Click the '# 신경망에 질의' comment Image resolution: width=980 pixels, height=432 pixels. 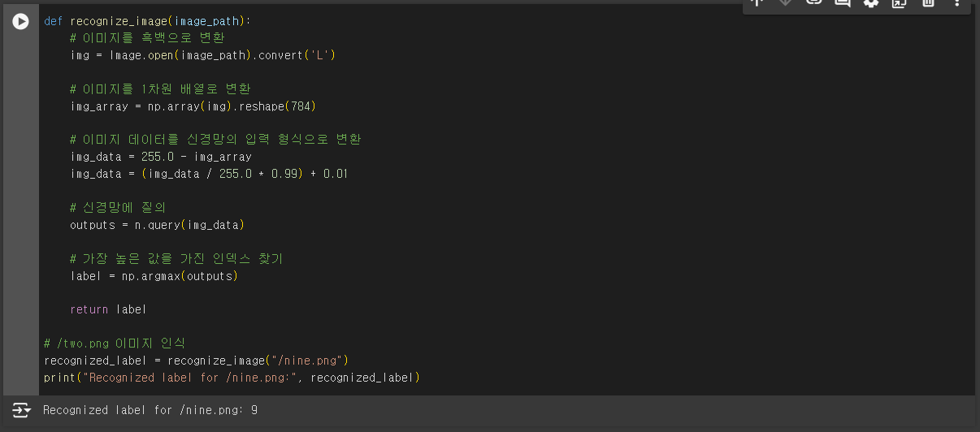point(118,208)
